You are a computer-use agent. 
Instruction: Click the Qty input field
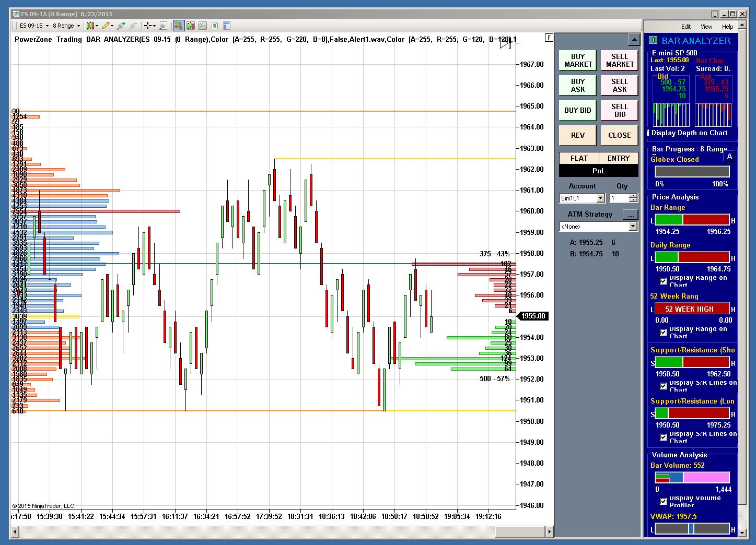point(620,198)
